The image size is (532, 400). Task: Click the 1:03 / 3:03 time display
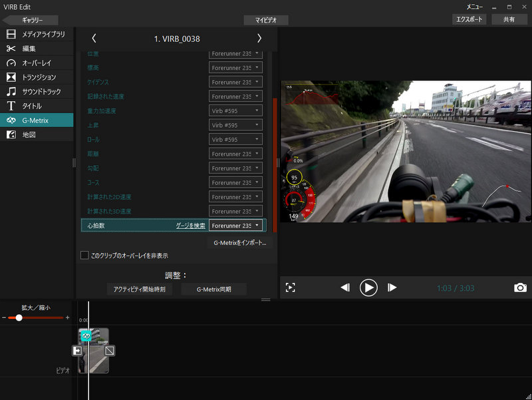[x=456, y=288]
